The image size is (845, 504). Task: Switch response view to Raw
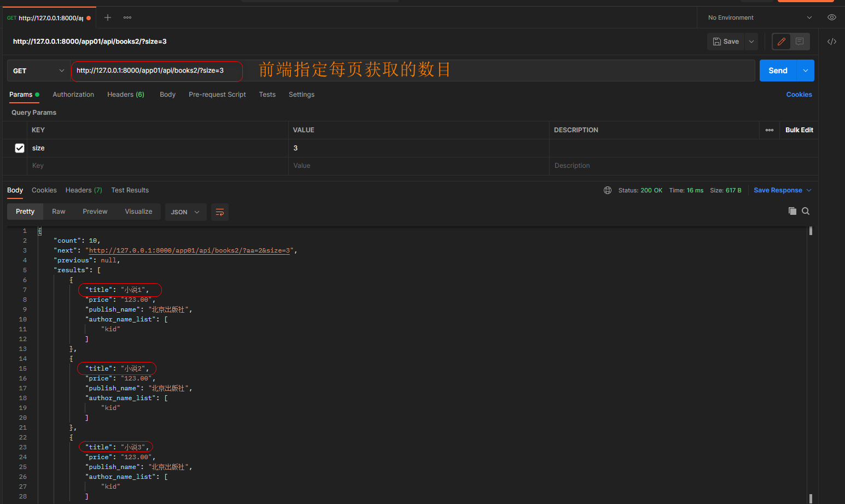59,212
